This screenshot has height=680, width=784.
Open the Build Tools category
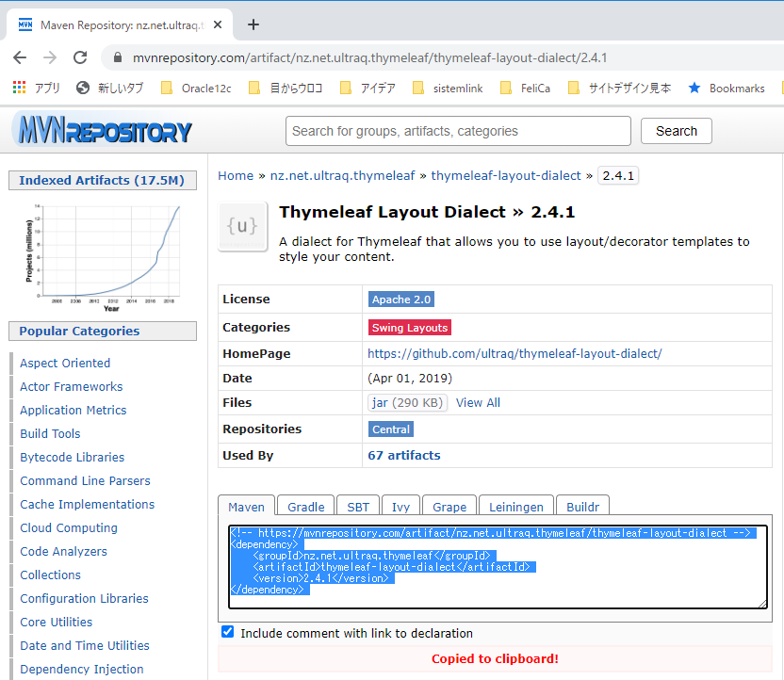(50, 433)
